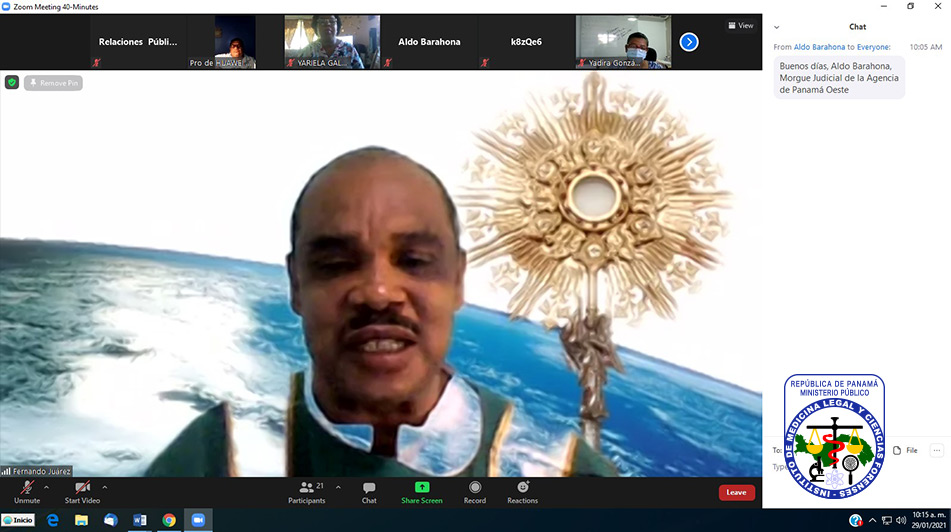Open Microsoft Edge from taskbar
This screenshot has width=951, height=532.
tap(53, 520)
